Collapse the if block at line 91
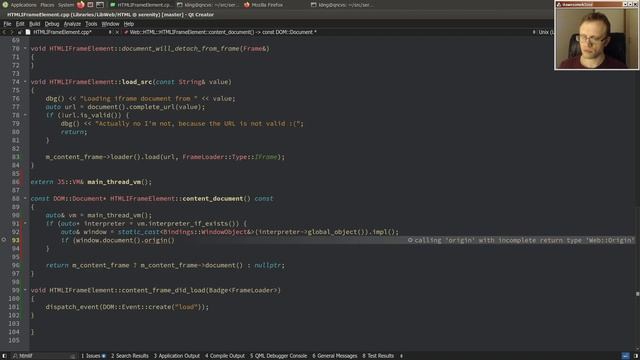 click(25, 223)
